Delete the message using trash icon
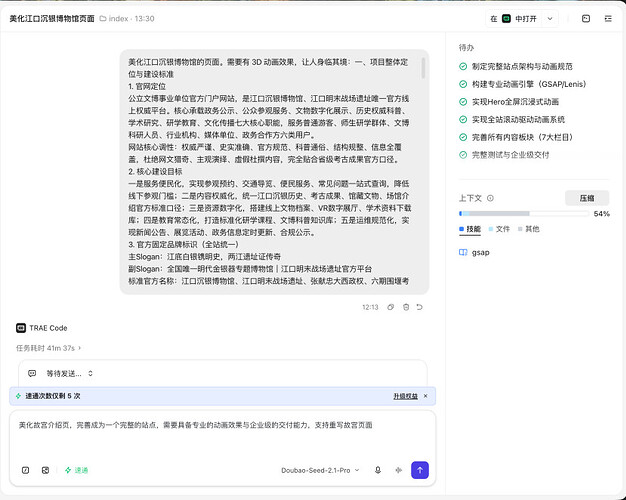626x500 pixels. (406, 307)
